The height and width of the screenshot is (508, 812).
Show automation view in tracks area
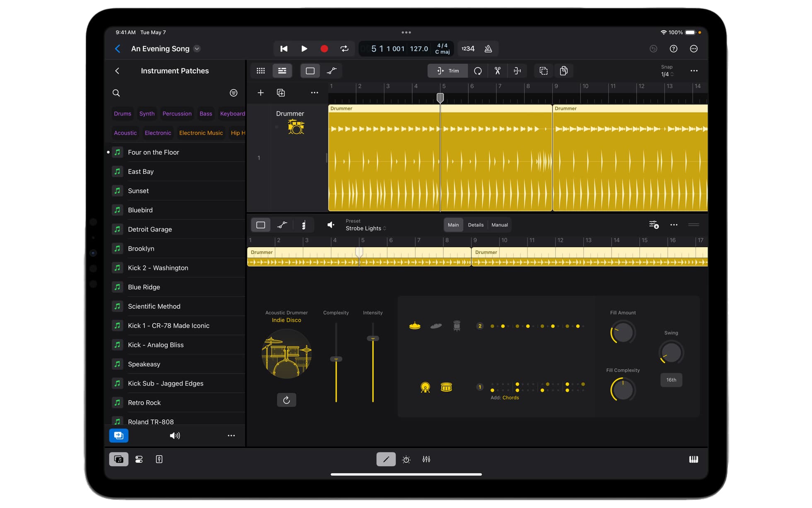click(x=331, y=71)
